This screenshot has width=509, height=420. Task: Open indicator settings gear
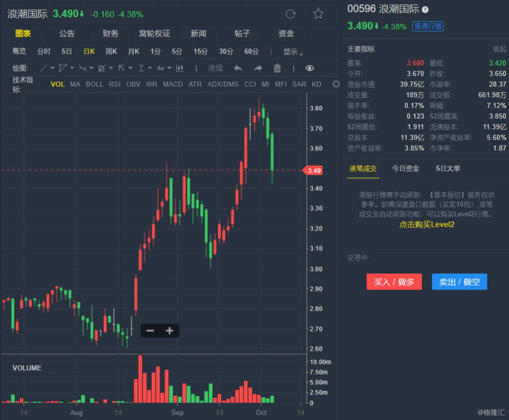click(x=336, y=84)
